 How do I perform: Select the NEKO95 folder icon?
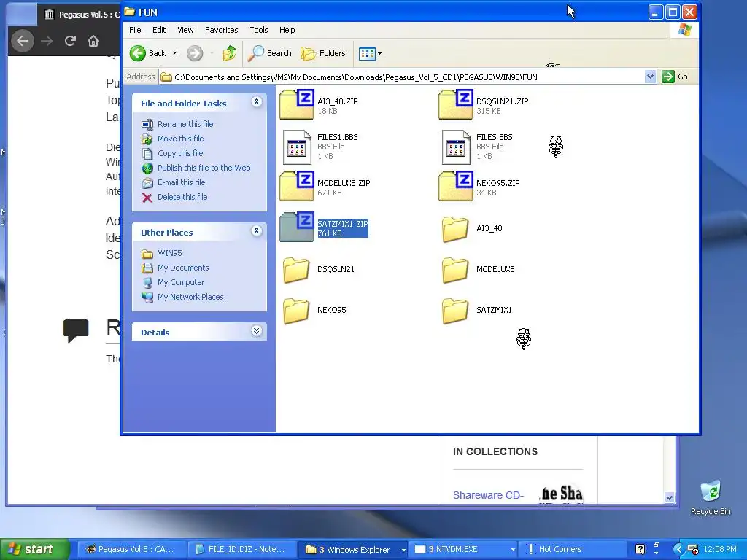[x=296, y=311]
